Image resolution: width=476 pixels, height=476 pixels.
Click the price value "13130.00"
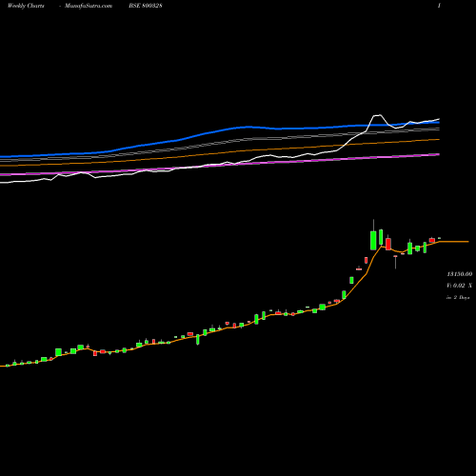point(460,274)
